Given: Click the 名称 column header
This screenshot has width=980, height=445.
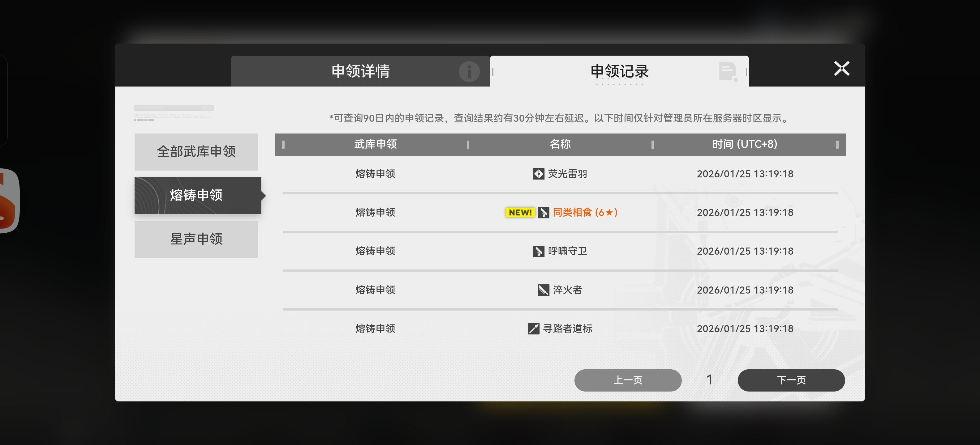Looking at the screenshot, I should coord(560,144).
